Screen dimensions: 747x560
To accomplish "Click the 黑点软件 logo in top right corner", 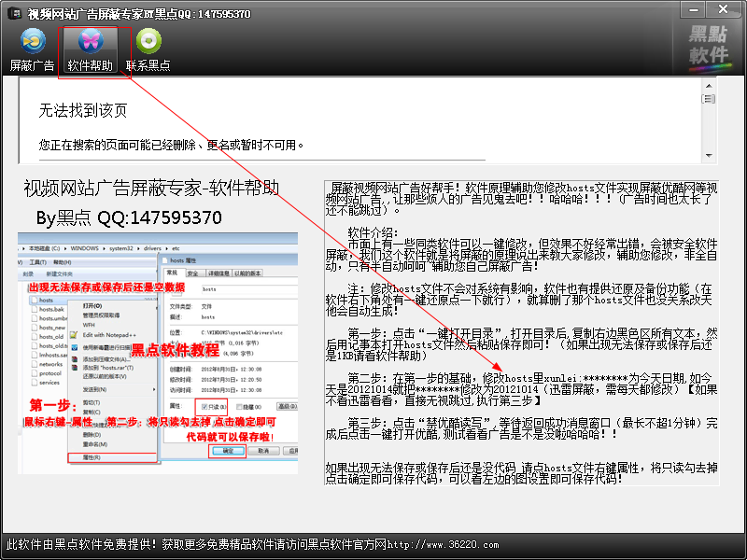I will 705,49.
